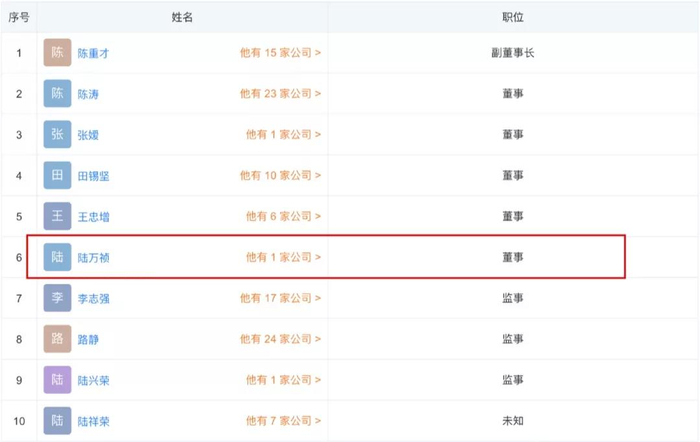Screen dimensions: 700x442
Task: Click the 田 avatar icon beside 田锡坚
Action: pyautogui.click(x=57, y=176)
